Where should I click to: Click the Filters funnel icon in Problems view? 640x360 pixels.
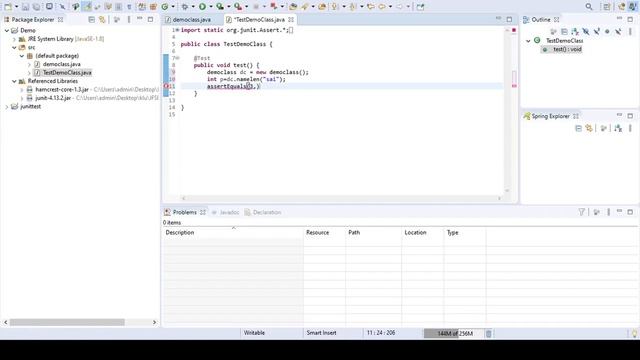point(582,212)
